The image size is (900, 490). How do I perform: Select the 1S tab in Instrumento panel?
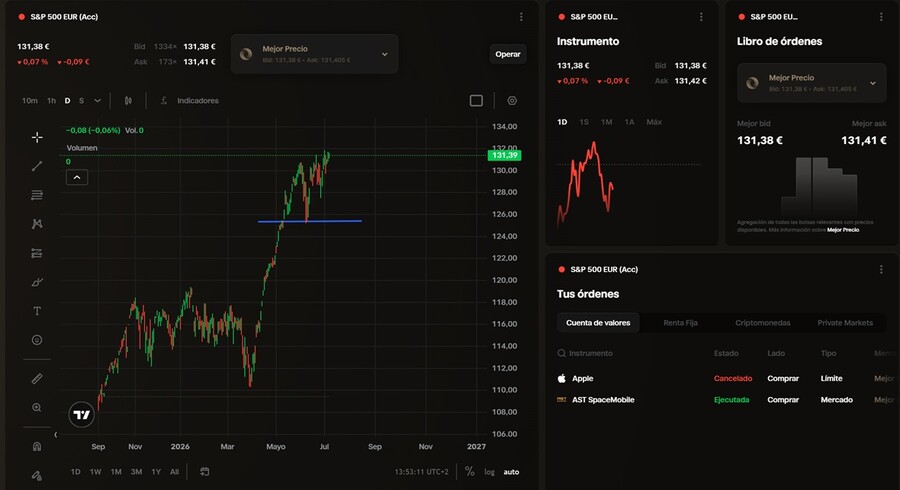coord(584,122)
